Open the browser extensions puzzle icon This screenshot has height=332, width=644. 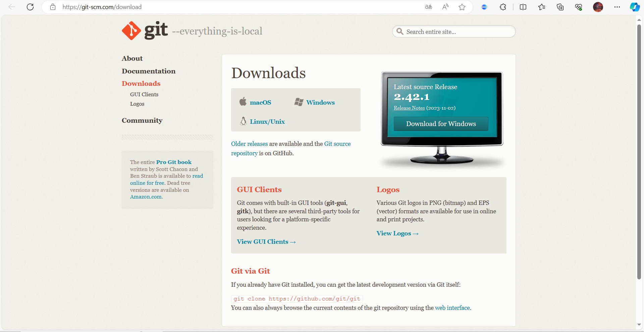[503, 7]
